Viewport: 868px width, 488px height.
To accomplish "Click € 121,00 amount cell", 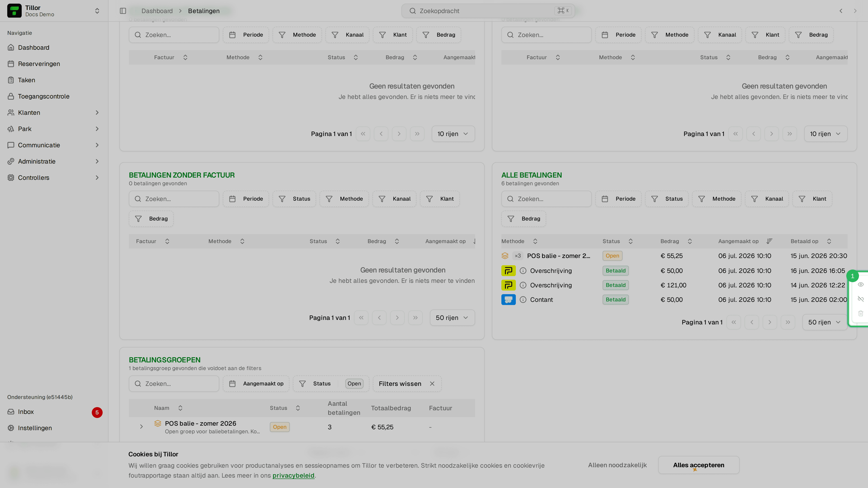I will (673, 285).
